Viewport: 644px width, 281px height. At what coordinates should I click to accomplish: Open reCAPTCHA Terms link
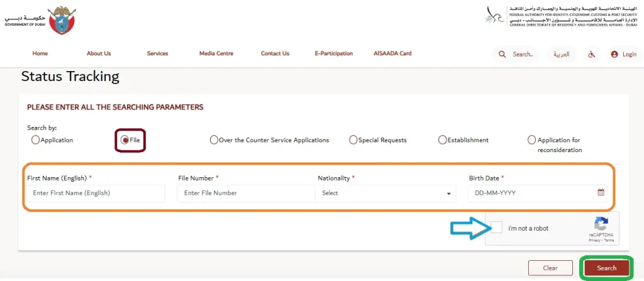[x=609, y=240]
